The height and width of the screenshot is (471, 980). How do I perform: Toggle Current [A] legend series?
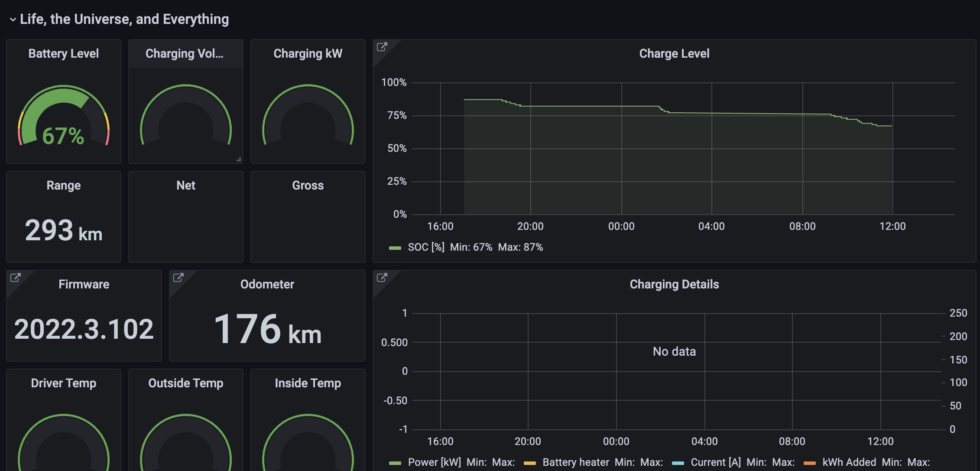click(x=715, y=462)
